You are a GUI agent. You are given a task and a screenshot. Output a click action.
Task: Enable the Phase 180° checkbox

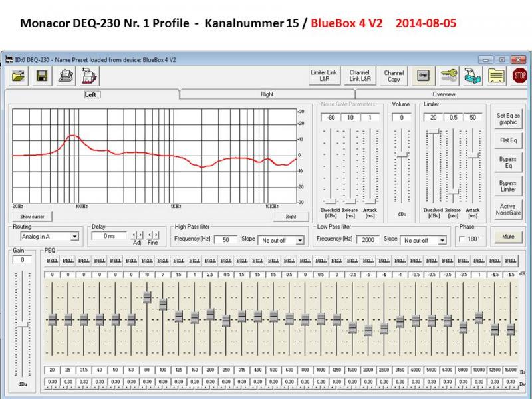pyautogui.click(x=462, y=239)
